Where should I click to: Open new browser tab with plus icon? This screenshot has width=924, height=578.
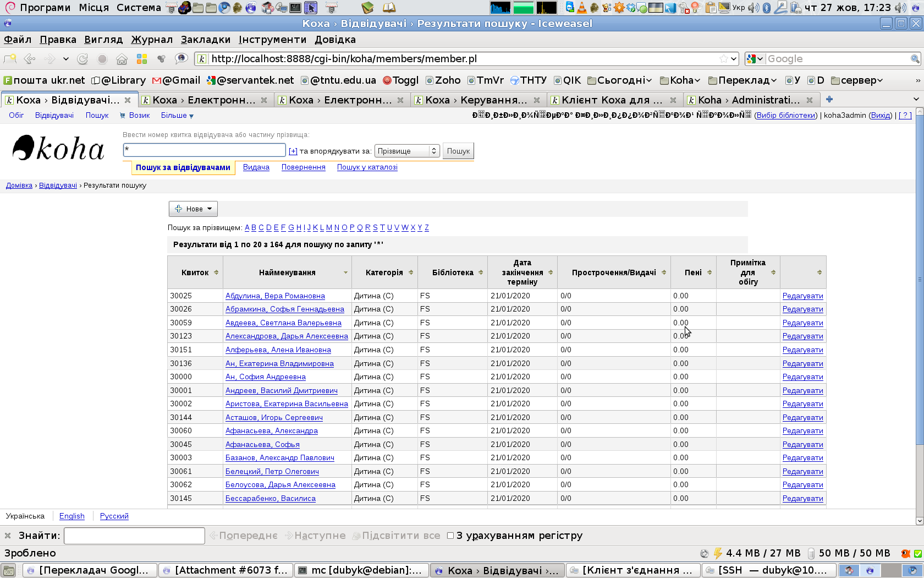(829, 100)
